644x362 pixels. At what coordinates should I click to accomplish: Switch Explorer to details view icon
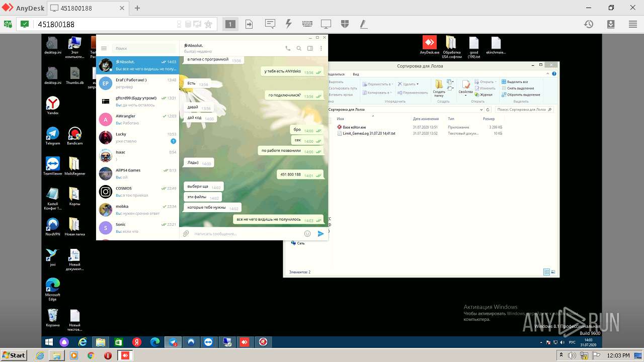pos(546,272)
